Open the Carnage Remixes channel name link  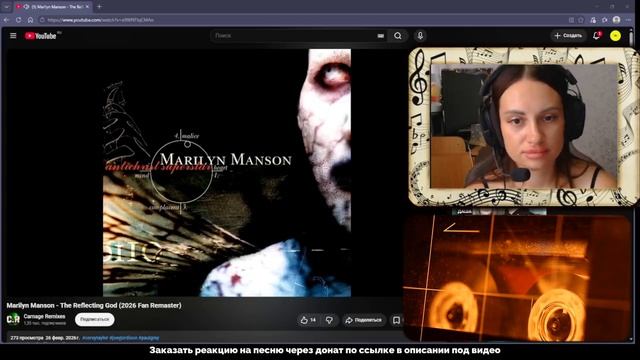point(44,316)
